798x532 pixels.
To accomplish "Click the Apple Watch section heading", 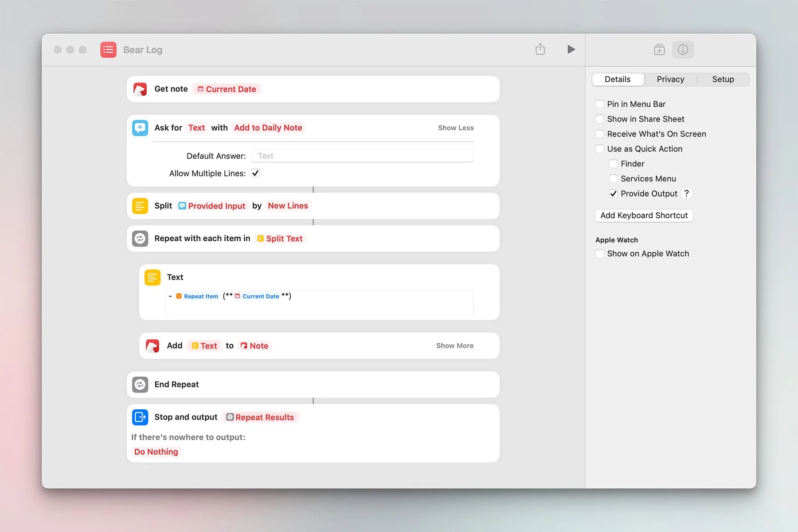I will [617, 240].
